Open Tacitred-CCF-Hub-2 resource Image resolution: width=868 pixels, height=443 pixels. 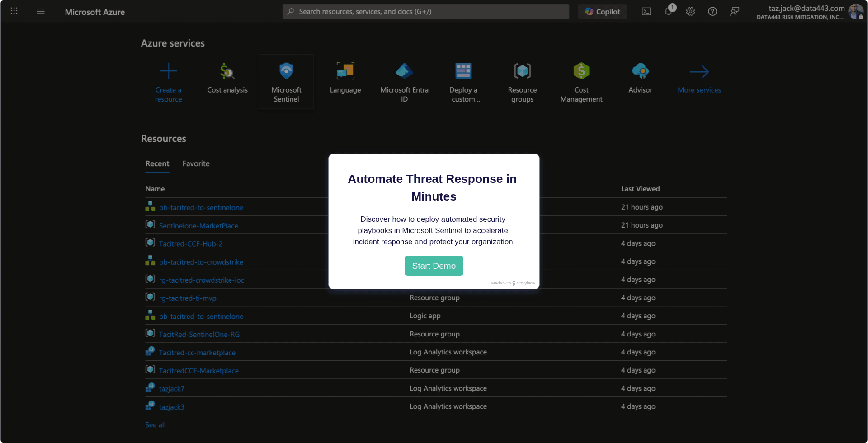190,244
